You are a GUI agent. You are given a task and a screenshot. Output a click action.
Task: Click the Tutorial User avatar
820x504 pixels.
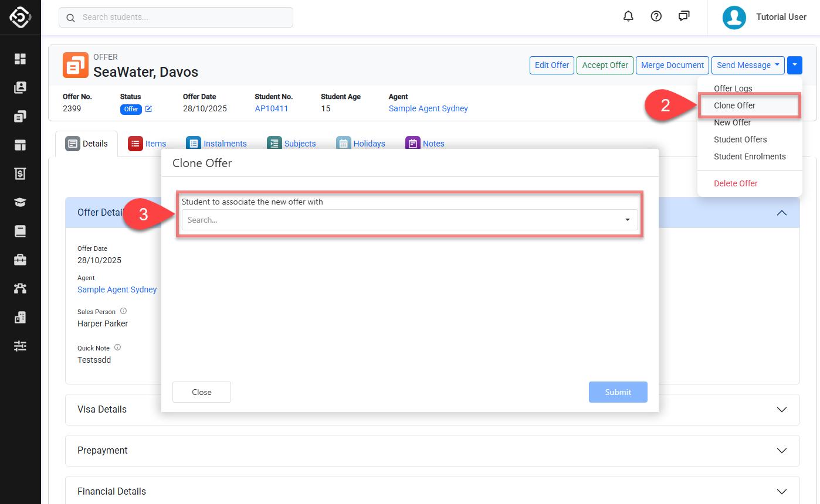click(734, 18)
